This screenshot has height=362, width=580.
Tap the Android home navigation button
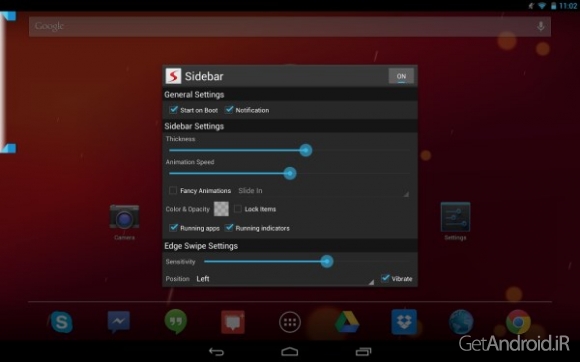click(x=290, y=352)
